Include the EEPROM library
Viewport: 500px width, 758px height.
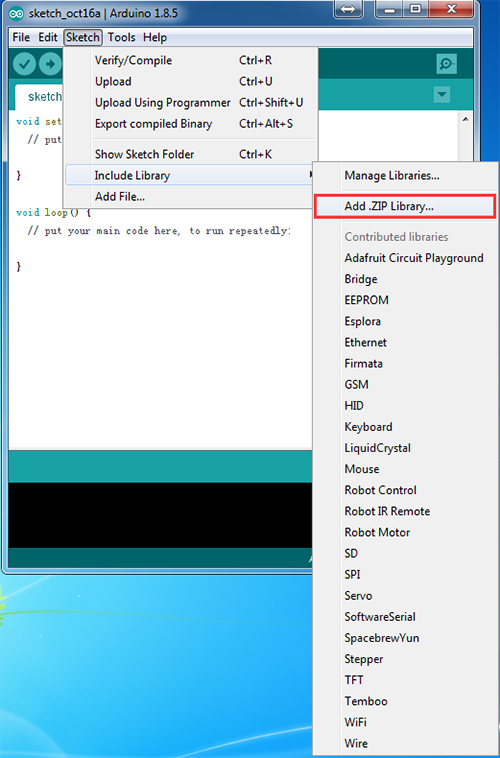tap(405, 300)
